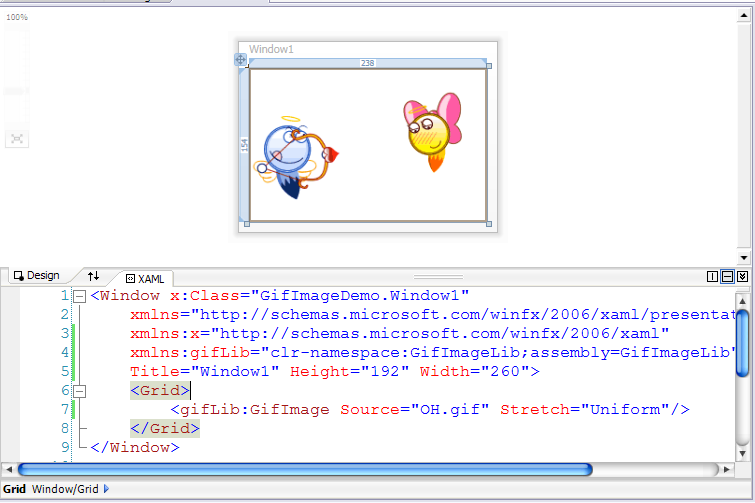The image size is (755, 503).
Task: Select the Window/Grid breadcrumb path
Action: (x=65, y=489)
